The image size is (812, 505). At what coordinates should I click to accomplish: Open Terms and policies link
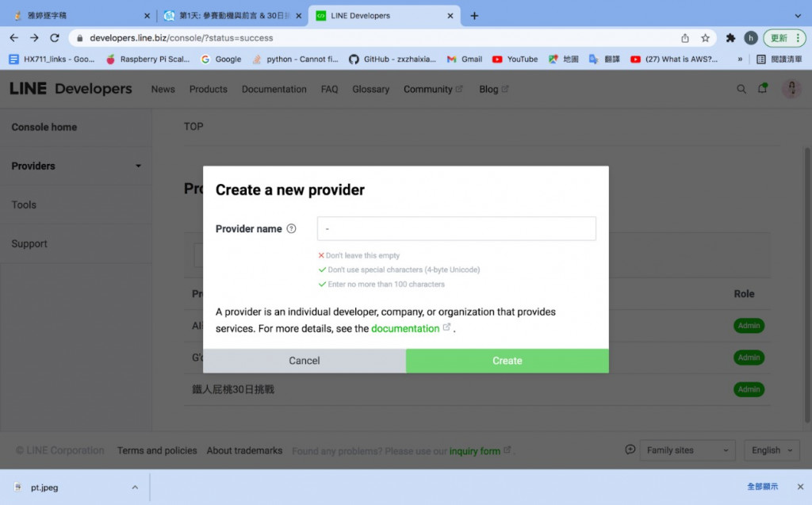pyautogui.click(x=157, y=450)
